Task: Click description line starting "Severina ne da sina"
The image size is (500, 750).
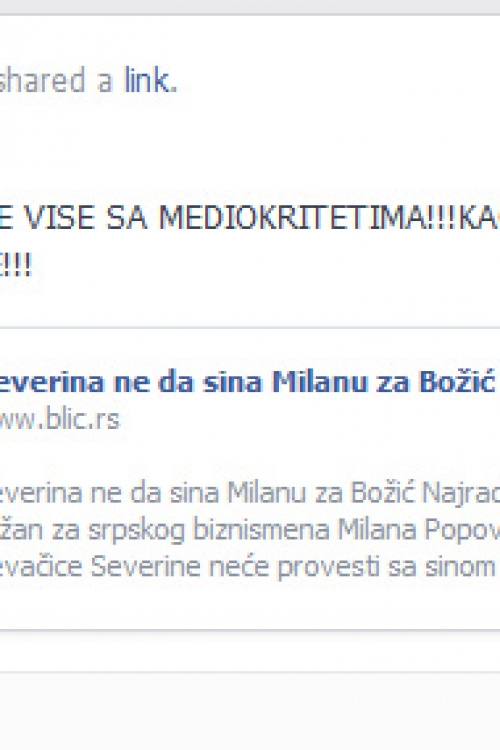Action: (x=250, y=493)
